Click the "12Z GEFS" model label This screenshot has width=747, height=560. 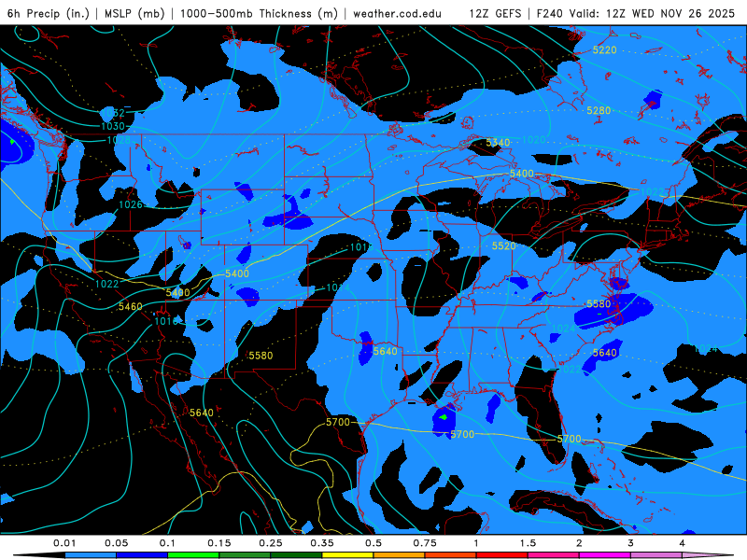tap(495, 13)
